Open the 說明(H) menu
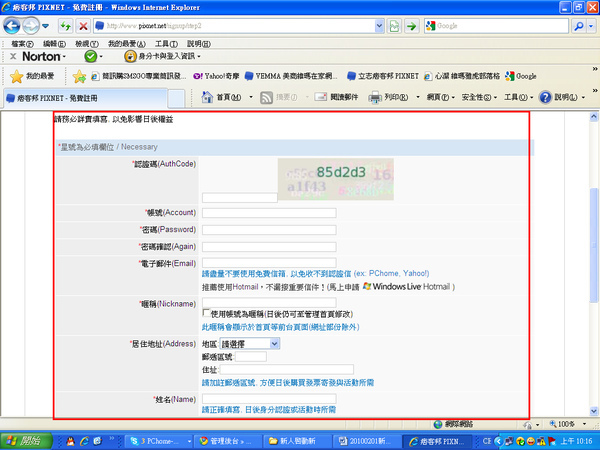The width and height of the screenshot is (600, 450). coord(199,44)
